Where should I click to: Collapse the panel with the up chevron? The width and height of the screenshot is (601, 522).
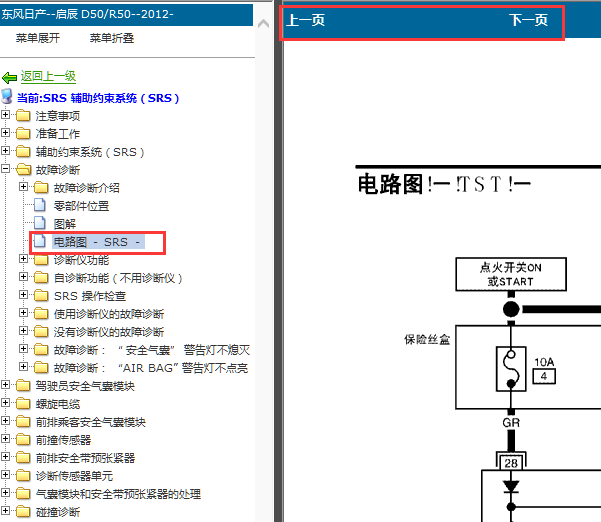tap(263, 24)
